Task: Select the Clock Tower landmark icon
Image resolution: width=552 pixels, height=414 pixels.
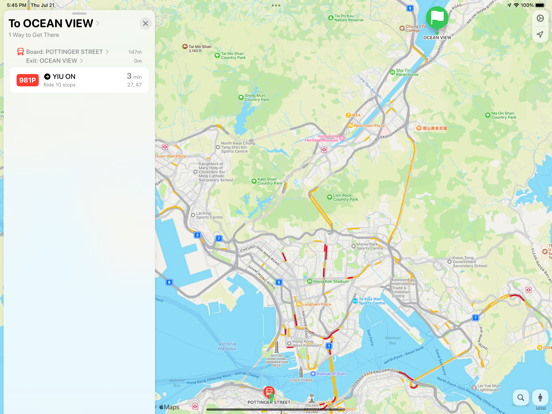Action: coord(301,372)
